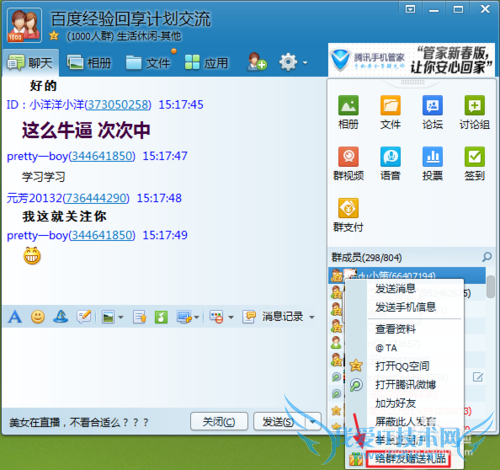The image size is (500, 470).
Task: Click the member list scrollbar thumb
Action: coord(490,287)
